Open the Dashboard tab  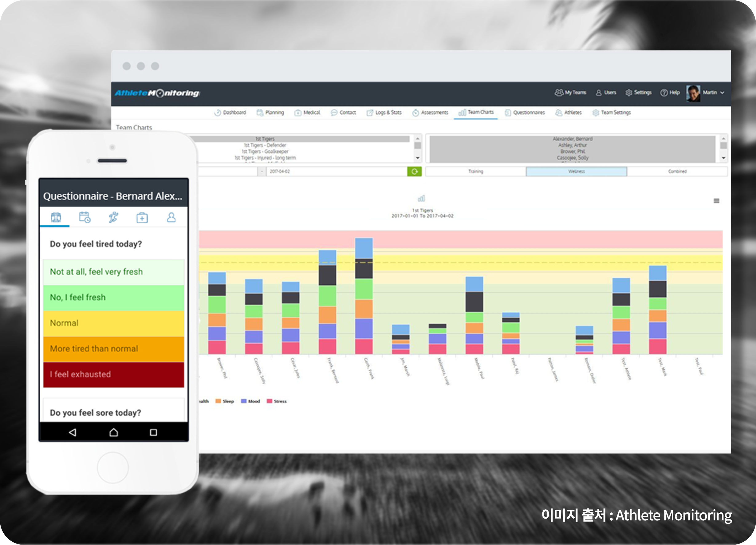(x=230, y=113)
